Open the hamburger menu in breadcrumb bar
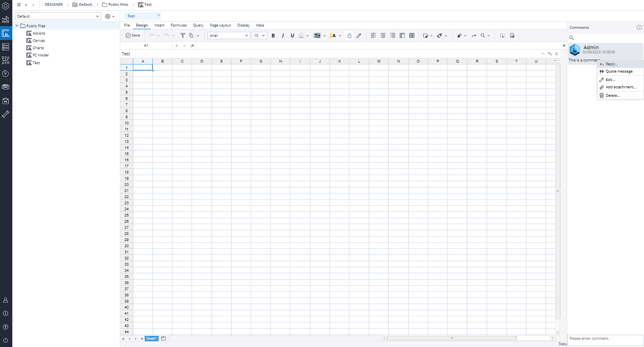This screenshot has height=347, width=644. point(19,4)
